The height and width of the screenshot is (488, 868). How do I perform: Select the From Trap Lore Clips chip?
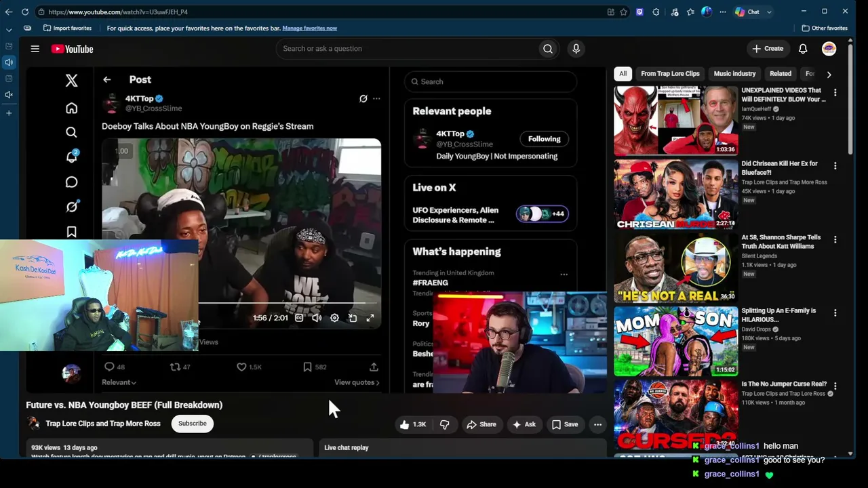pos(670,74)
